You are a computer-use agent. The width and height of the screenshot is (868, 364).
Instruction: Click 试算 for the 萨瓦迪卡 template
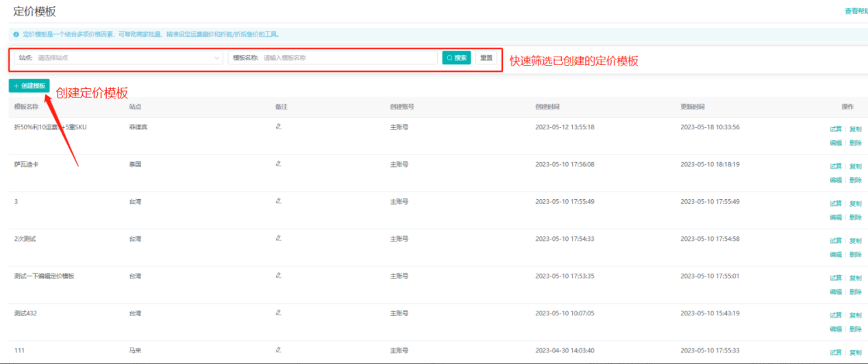pyautogui.click(x=835, y=166)
